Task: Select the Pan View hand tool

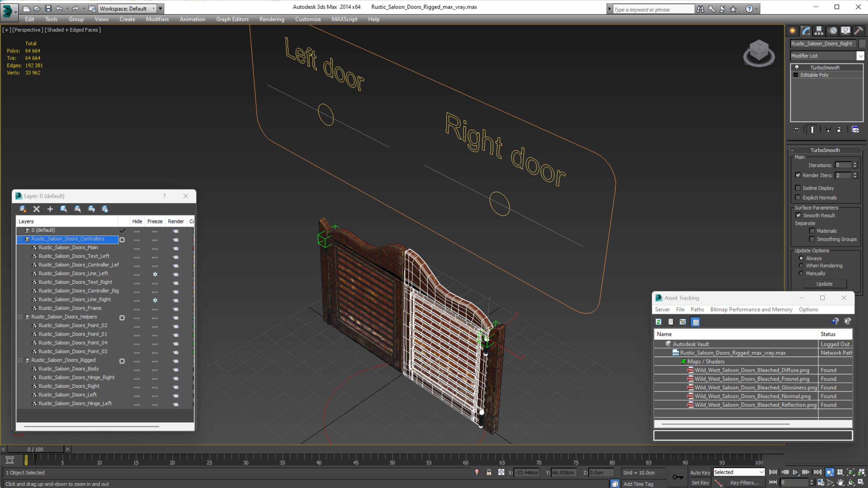Action: pos(841,483)
